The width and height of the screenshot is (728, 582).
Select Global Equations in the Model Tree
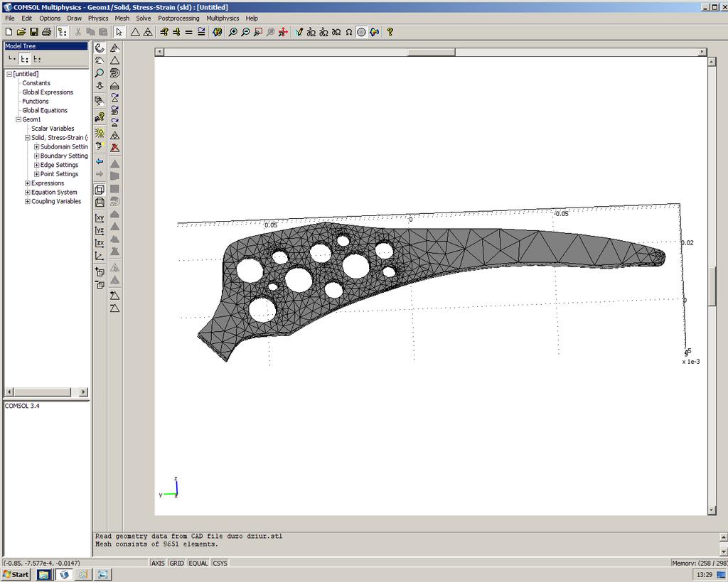[x=45, y=110]
